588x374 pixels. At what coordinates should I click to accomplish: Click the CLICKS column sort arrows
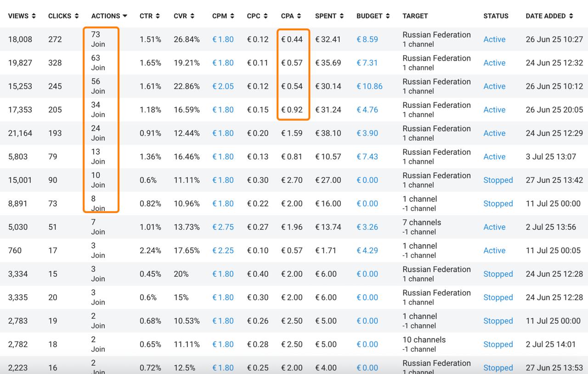pyautogui.click(x=76, y=16)
